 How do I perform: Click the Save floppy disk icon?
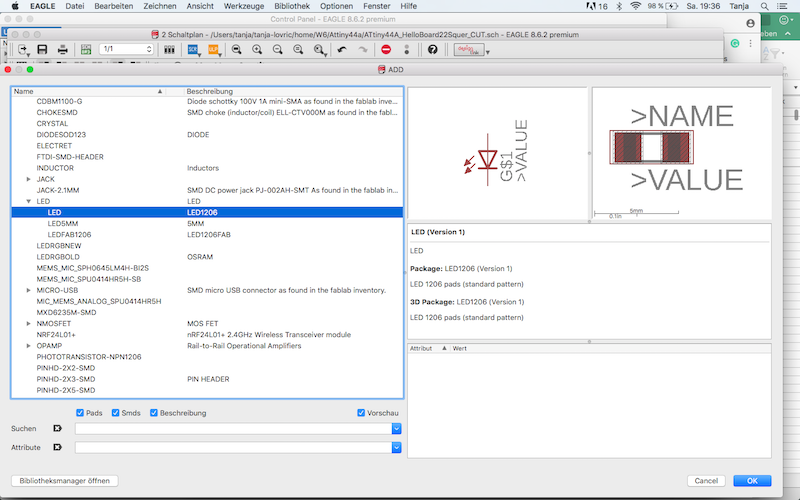[42, 49]
